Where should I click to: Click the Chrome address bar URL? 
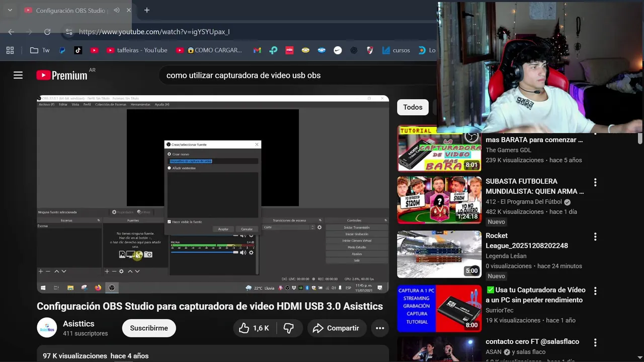click(154, 32)
